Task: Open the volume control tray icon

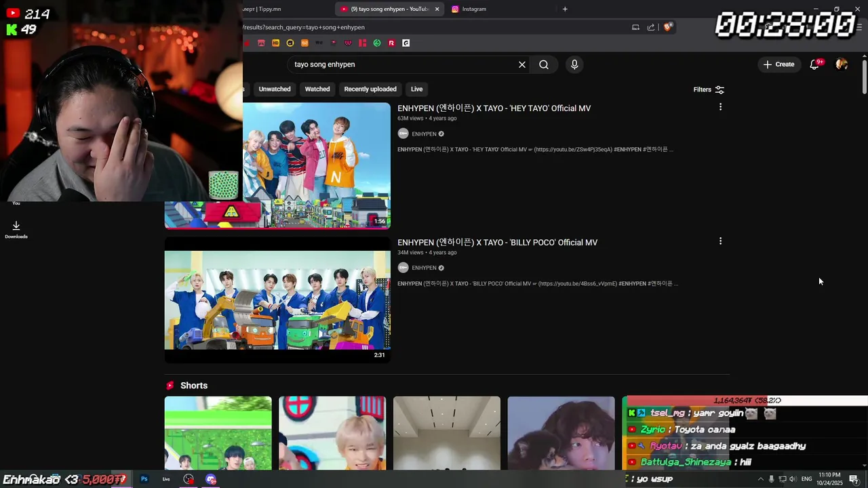Action: tap(792, 479)
